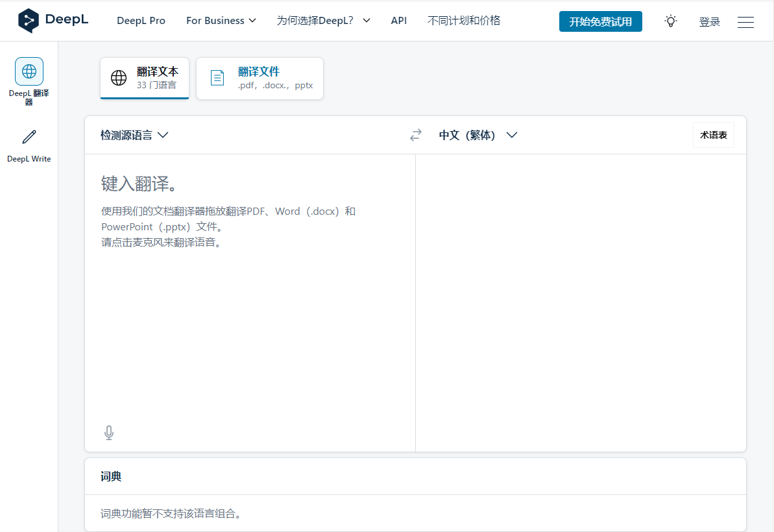This screenshot has width=774, height=532.
Task: Click the 登录 login link
Action: pyautogui.click(x=709, y=21)
